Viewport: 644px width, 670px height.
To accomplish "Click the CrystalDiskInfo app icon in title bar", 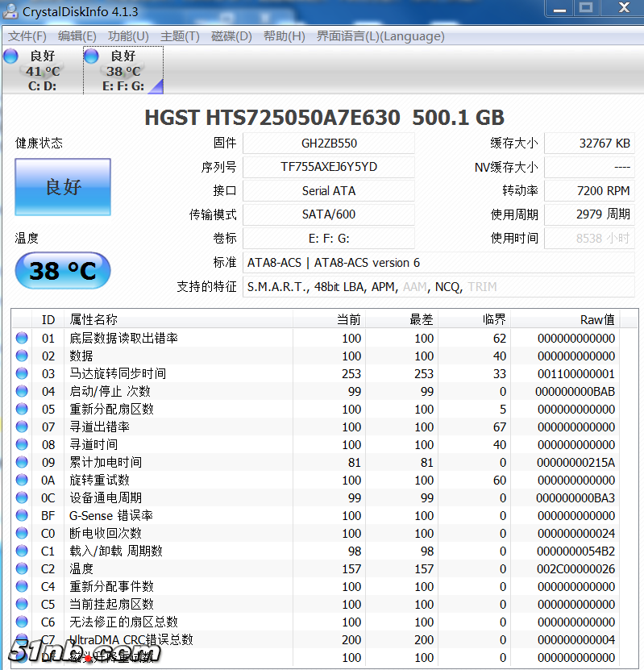I will [10, 10].
